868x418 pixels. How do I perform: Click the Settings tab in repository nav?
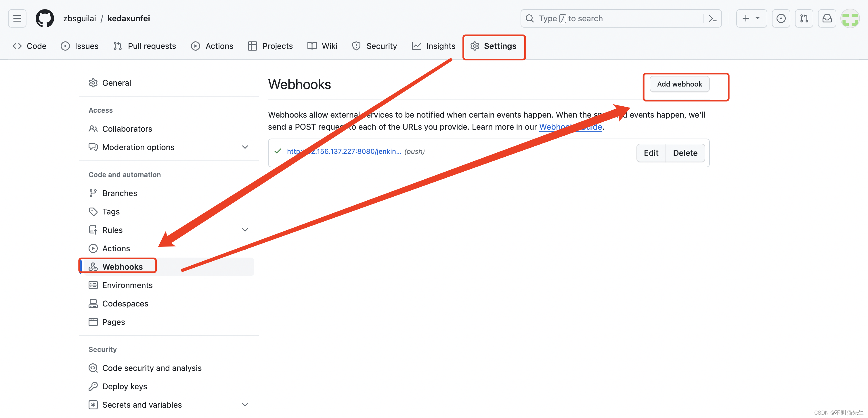493,45
